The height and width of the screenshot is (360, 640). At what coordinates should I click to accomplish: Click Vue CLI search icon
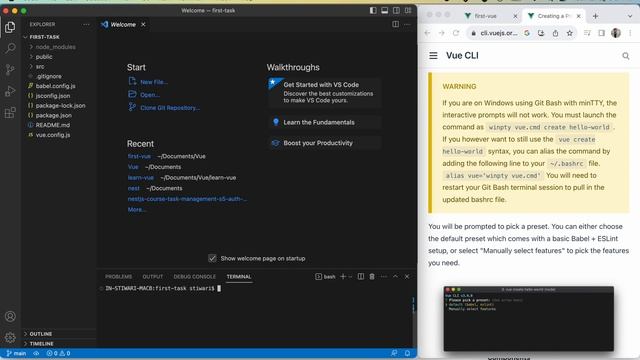pos(625,56)
